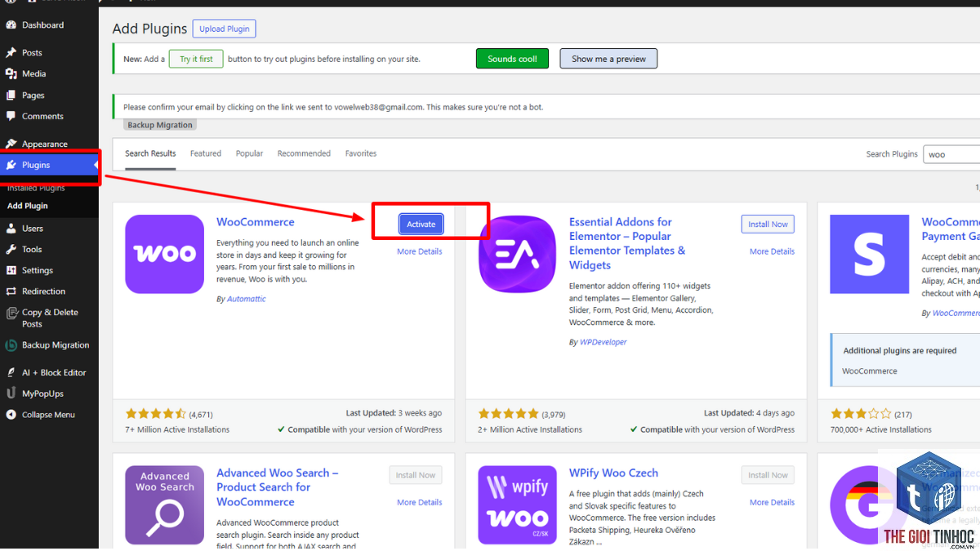Click the Appearance brush icon

[x=11, y=144]
